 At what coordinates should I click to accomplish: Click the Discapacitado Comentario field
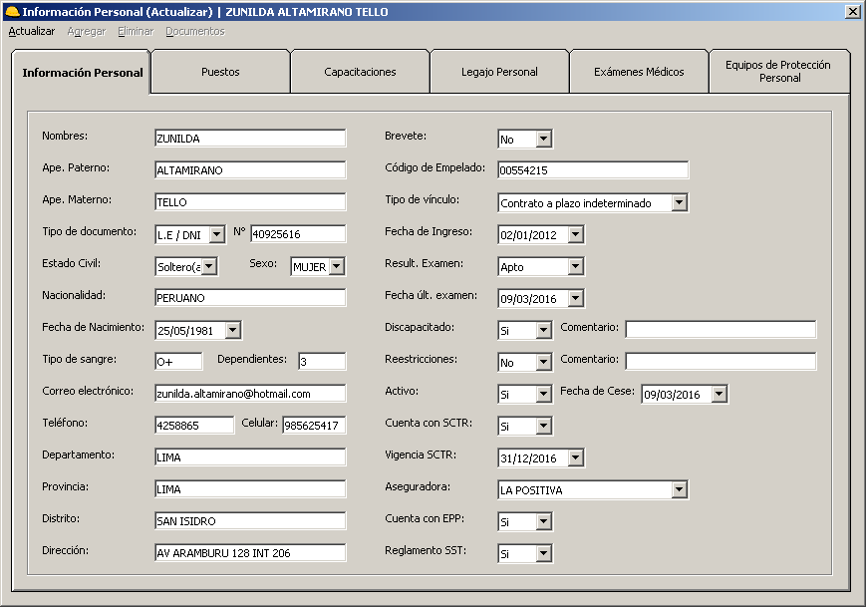tap(720, 330)
